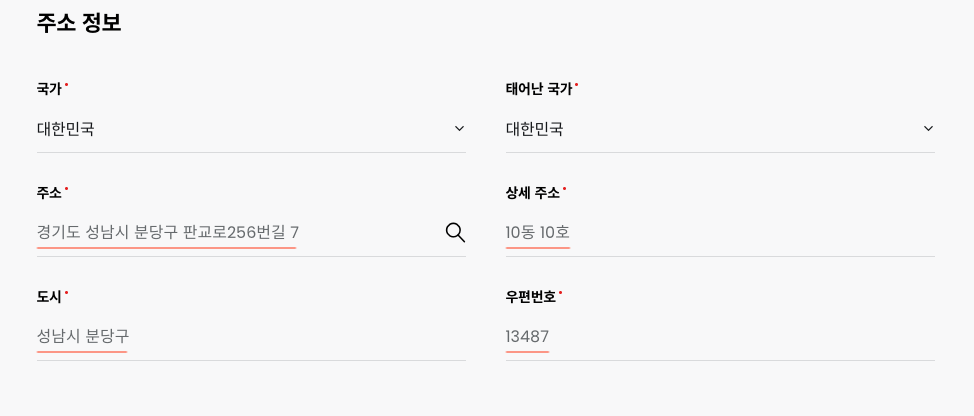This screenshot has width=974, height=416.
Task: Expand the 태어난 국가 dropdown chevron
Action: 928,129
